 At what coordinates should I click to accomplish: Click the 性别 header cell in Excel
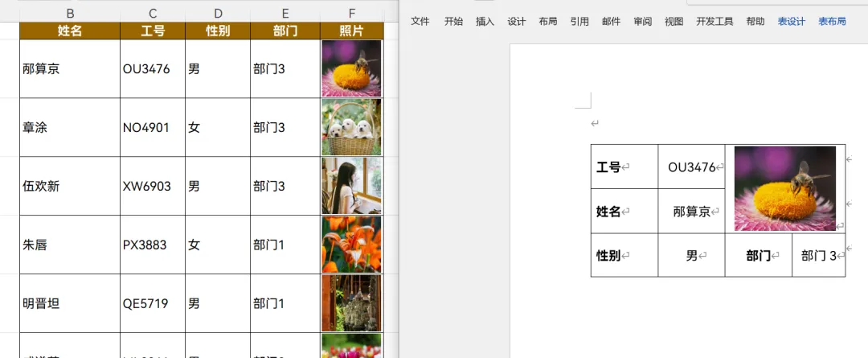pos(218,31)
